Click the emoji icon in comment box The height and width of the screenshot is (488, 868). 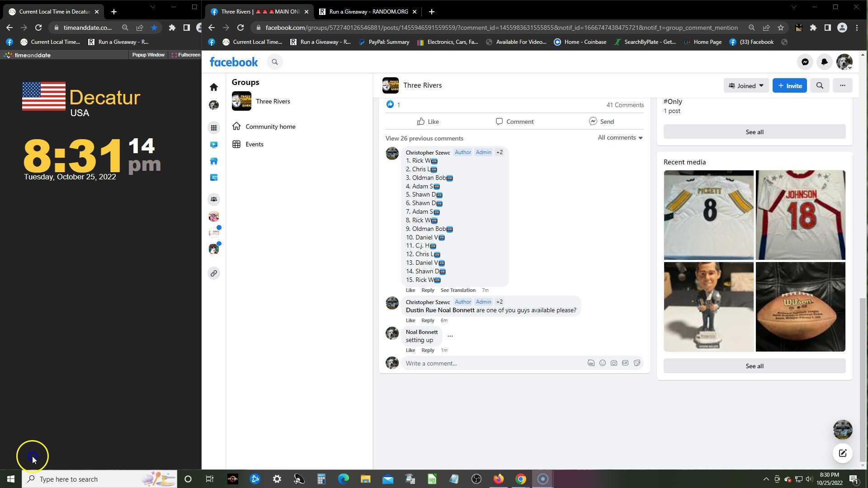click(x=602, y=363)
